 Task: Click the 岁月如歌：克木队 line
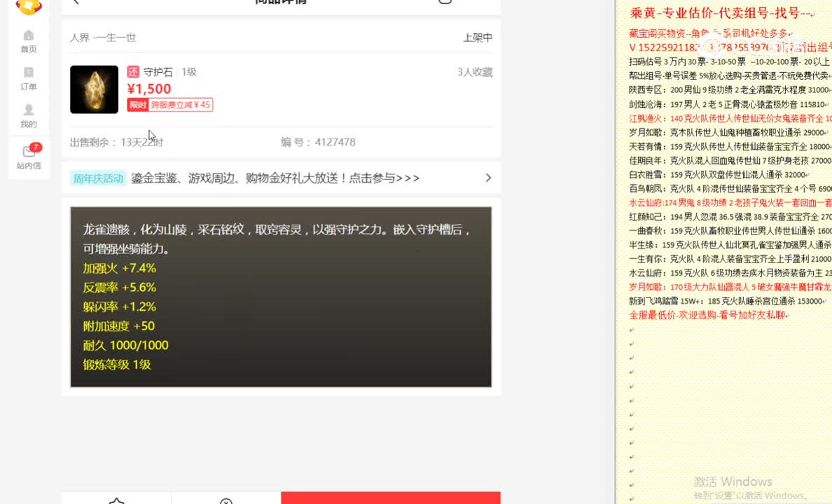coord(728,132)
